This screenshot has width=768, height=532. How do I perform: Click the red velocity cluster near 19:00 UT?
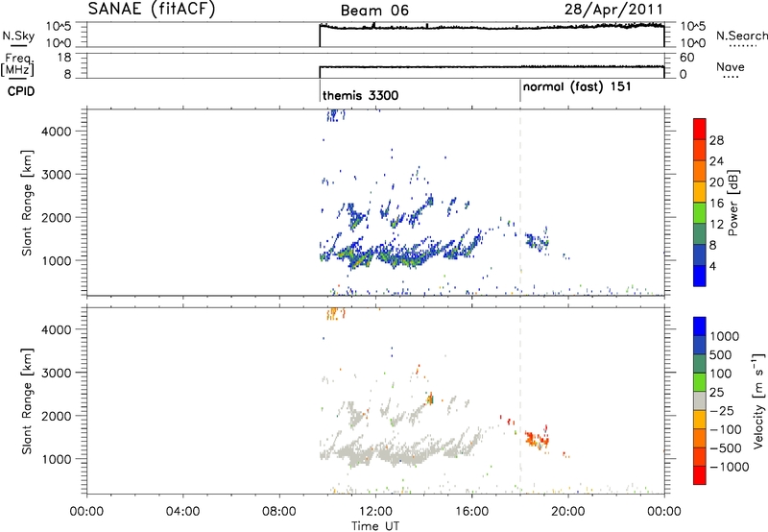[538, 438]
